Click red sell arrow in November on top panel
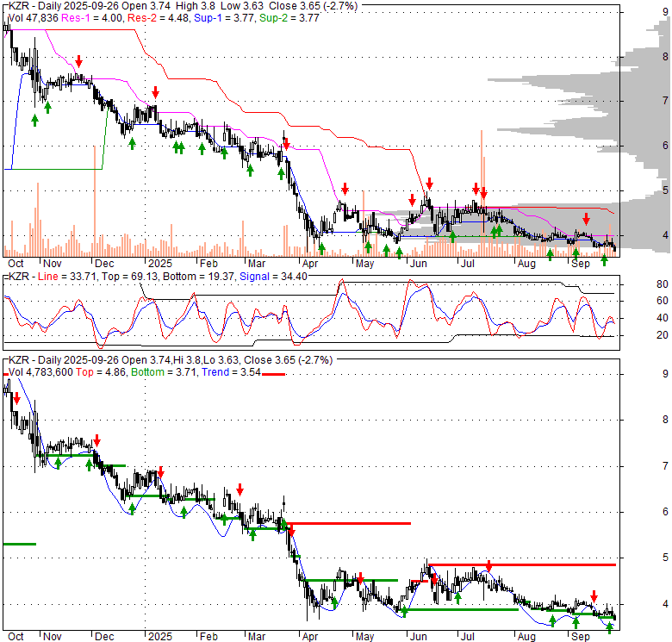 tap(78, 61)
